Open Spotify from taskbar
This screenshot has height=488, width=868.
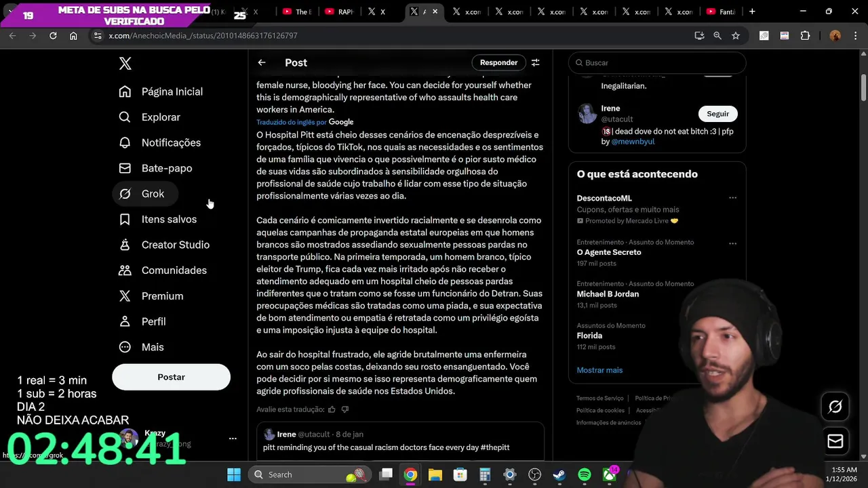[x=585, y=474]
